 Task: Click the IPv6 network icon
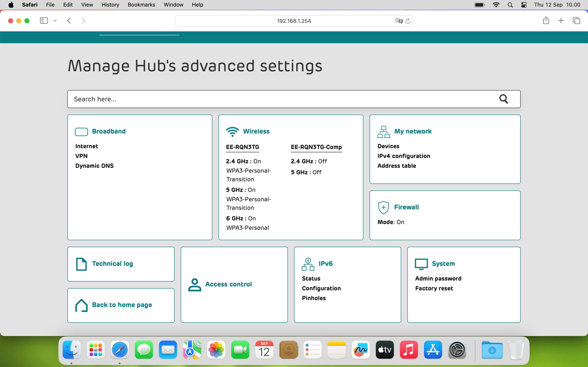(308, 264)
